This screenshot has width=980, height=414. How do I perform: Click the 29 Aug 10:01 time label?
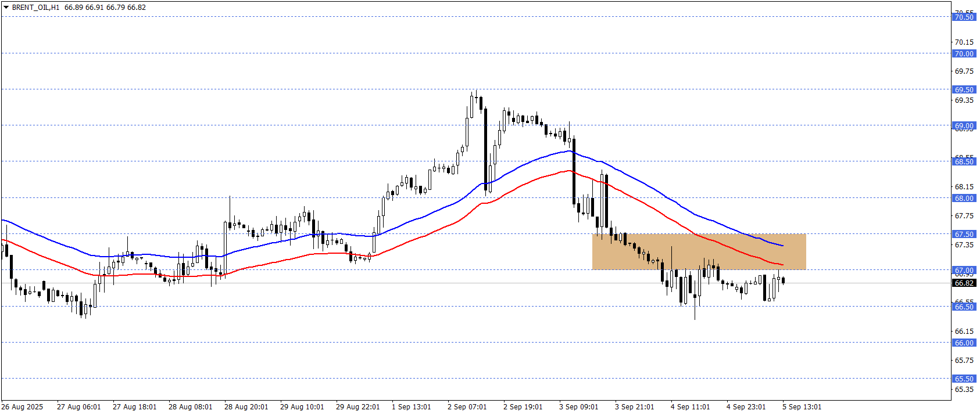(x=302, y=407)
